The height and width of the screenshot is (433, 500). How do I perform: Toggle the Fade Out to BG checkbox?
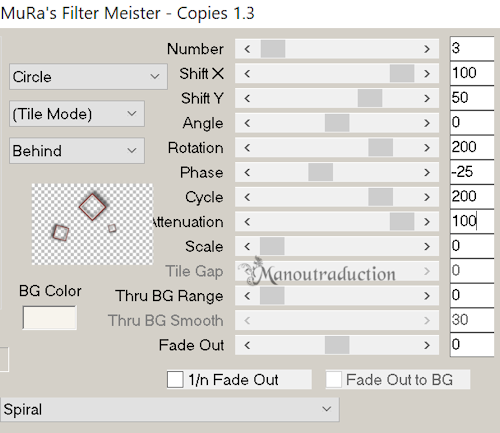coord(334,380)
